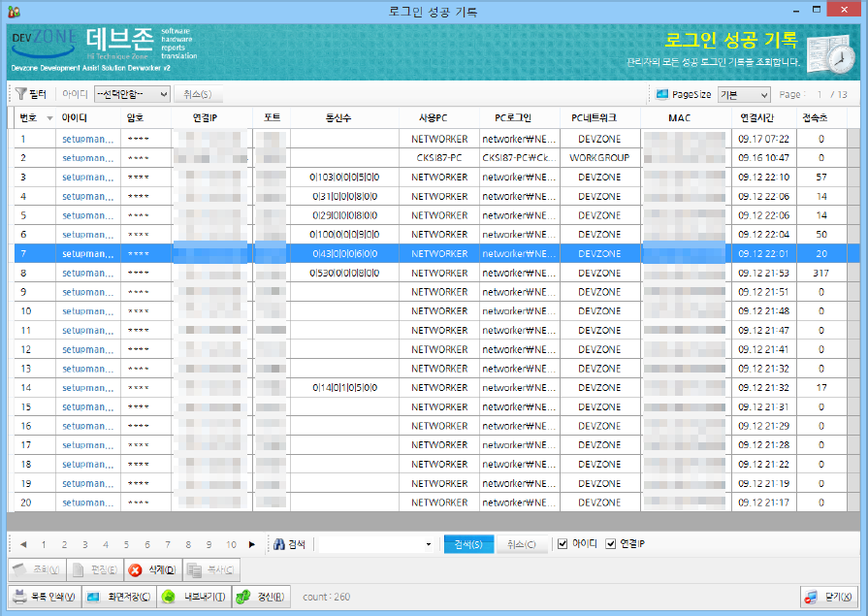Screen dimensions: 868x616
Task: Open the PageSize dropdown set to 기본
Action: coord(744,95)
